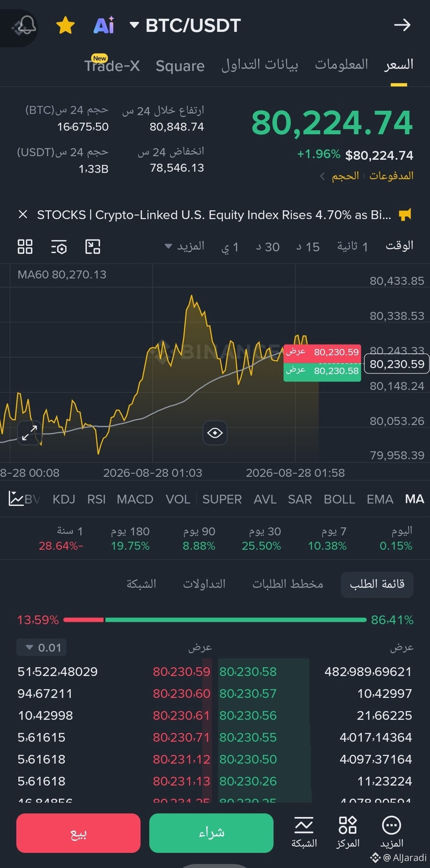
Task: Switch to قائمة الطلب tab
Action: pyautogui.click(x=377, y=584)
